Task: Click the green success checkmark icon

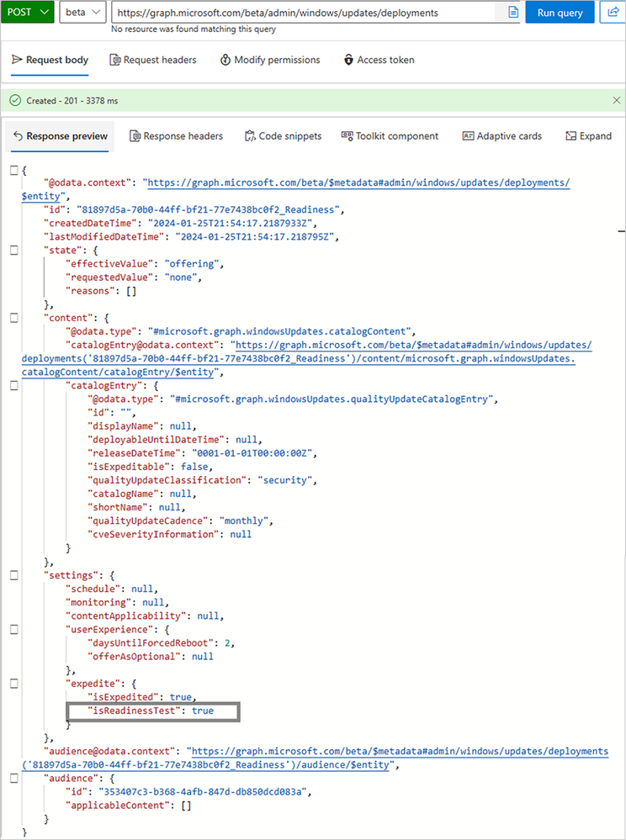Action: point(15,100)
